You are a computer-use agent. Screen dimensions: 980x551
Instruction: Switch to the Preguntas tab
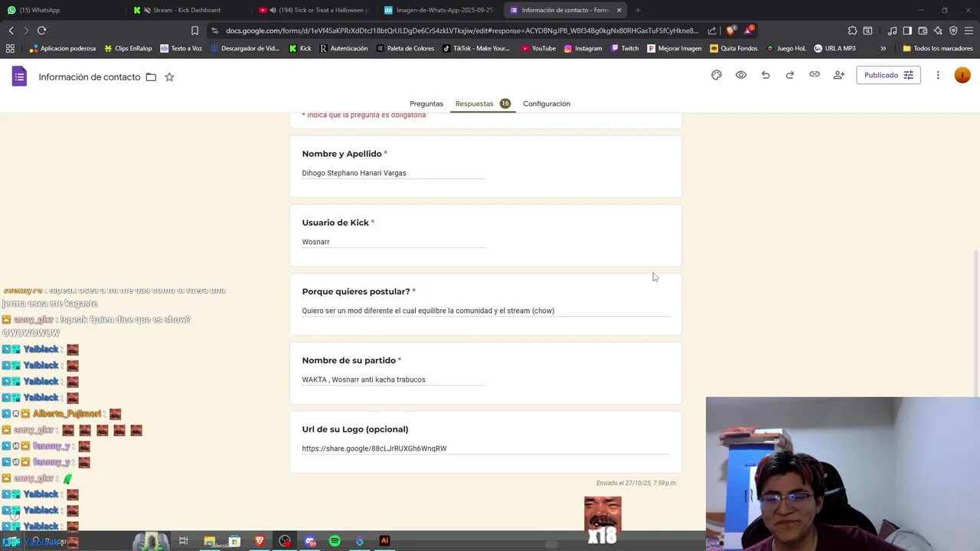[426, 103]
